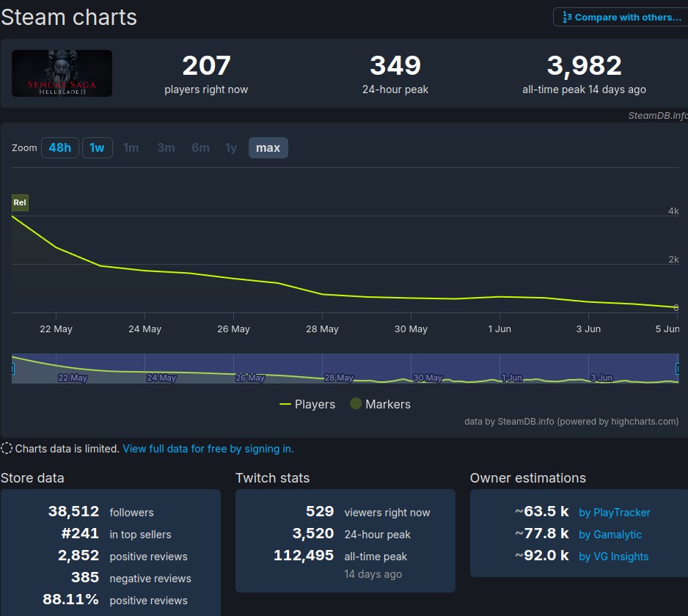Select the 6m zoom option
This screenshot has height=616, width=688.
[x=200, y=148]
